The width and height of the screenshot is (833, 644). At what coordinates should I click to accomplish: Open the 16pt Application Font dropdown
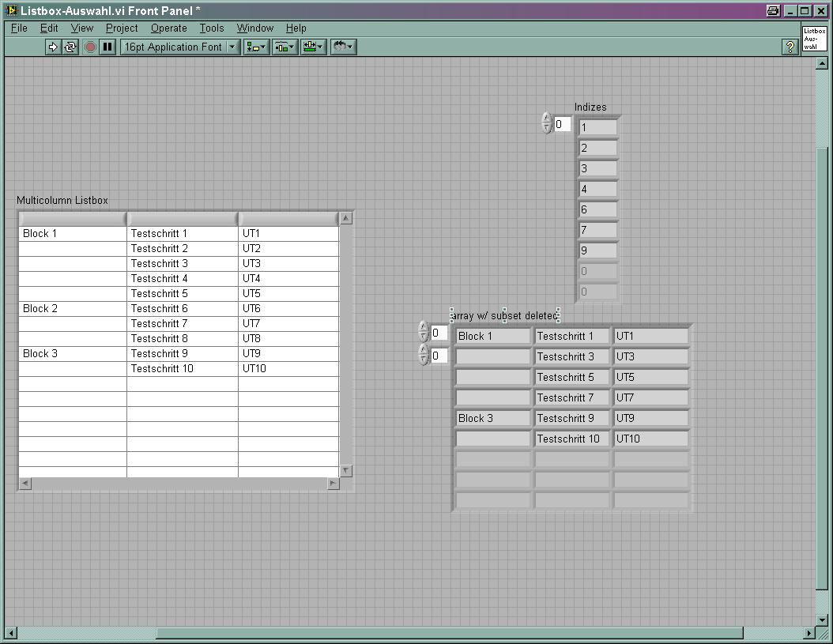[180, 47]
